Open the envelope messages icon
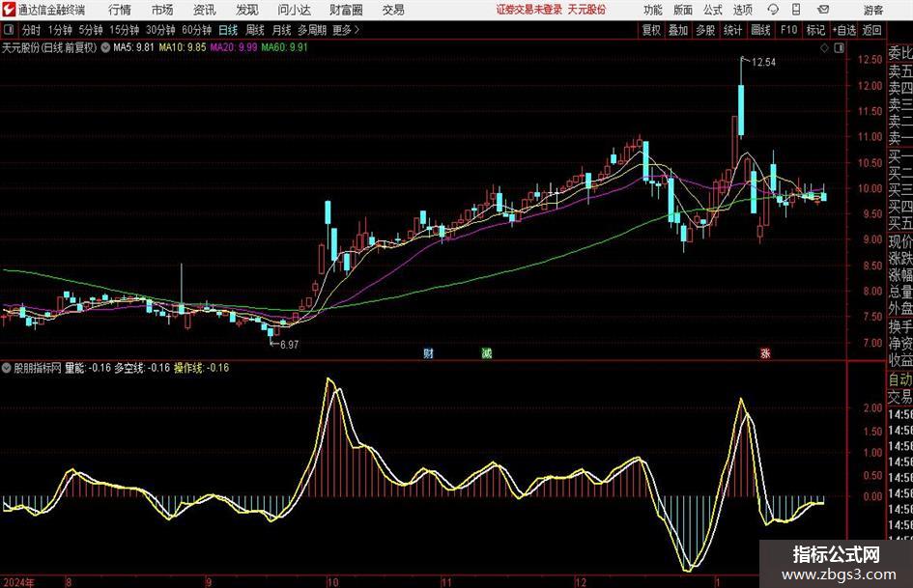The height and width of the screenshot is (588, 913). point(823,10)
